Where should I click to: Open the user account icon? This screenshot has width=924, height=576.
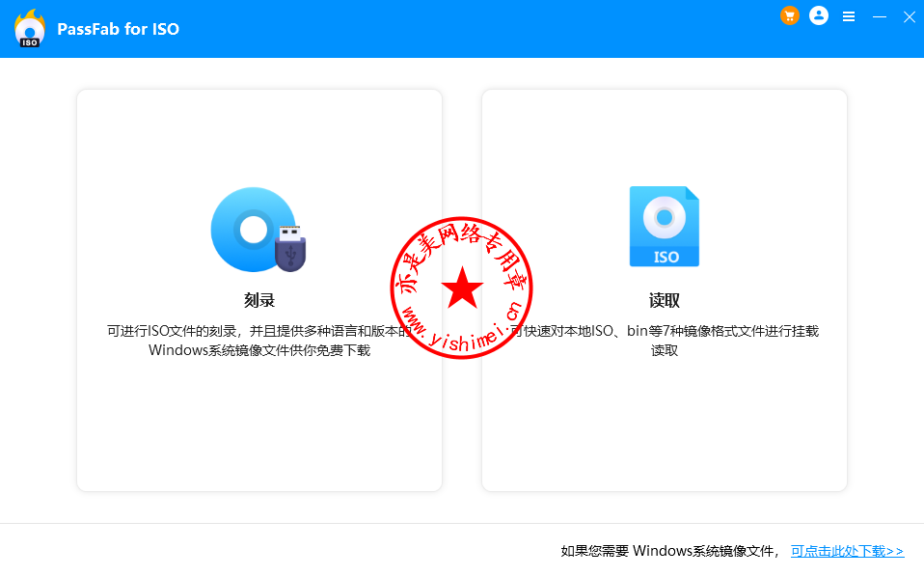point(819,15)
